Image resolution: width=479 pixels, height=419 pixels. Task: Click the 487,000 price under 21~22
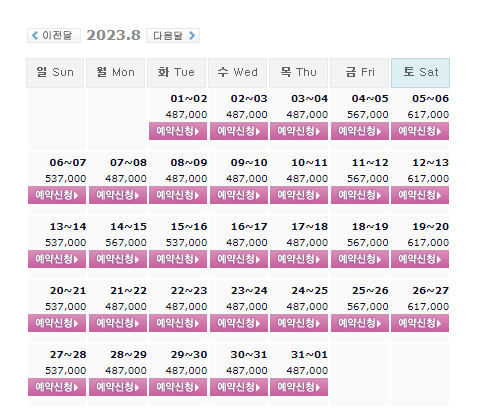[x=126, y=307]
